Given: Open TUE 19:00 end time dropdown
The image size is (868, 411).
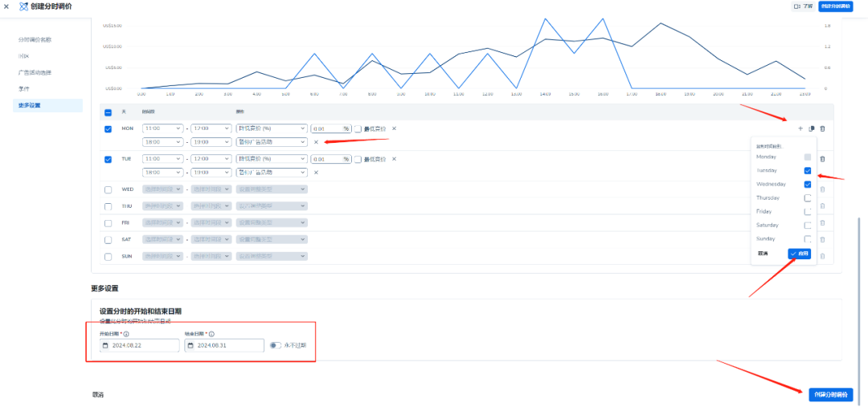Looking at the screenshot, I should [x=211, y=172].
